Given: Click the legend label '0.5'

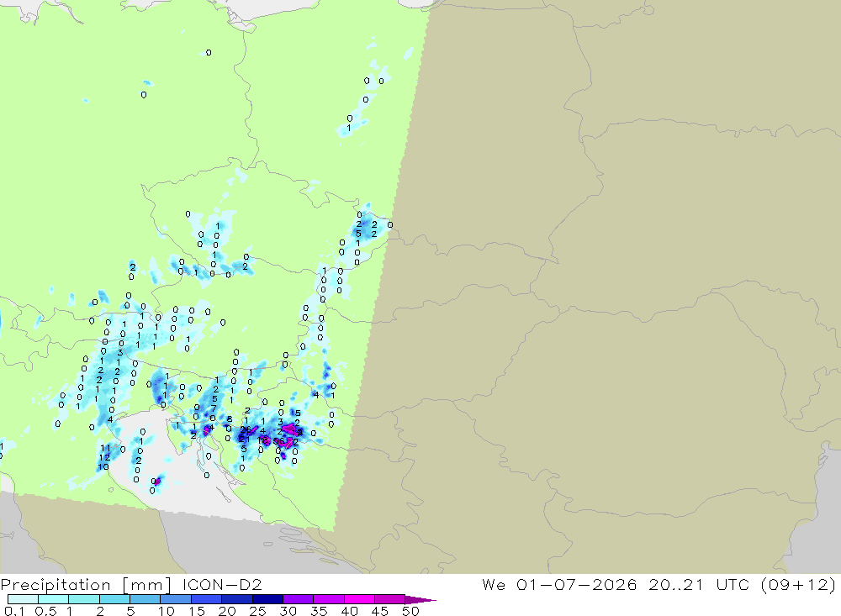Looking at the screenshot, I should (45, 611).
